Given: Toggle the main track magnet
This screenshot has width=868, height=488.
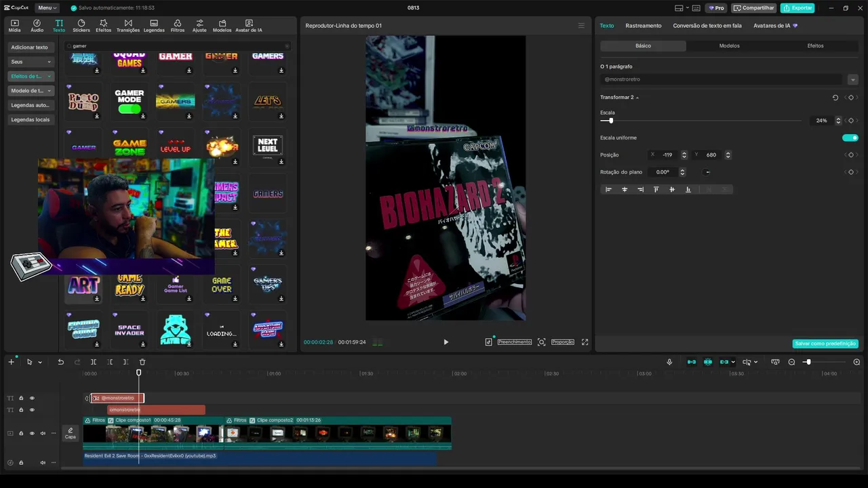Looking at the screenshot, I should 692,362.
